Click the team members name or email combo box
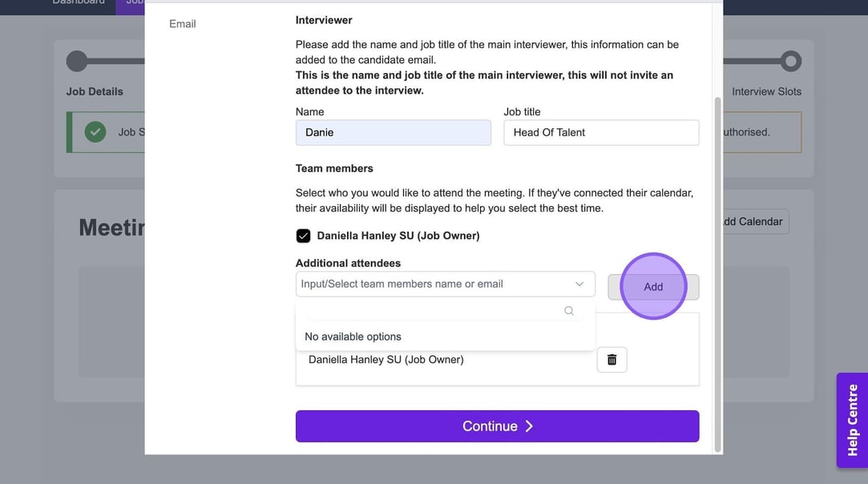Image resolution: width=868 pixels, height=484 pixels. [x=433, y=284]
